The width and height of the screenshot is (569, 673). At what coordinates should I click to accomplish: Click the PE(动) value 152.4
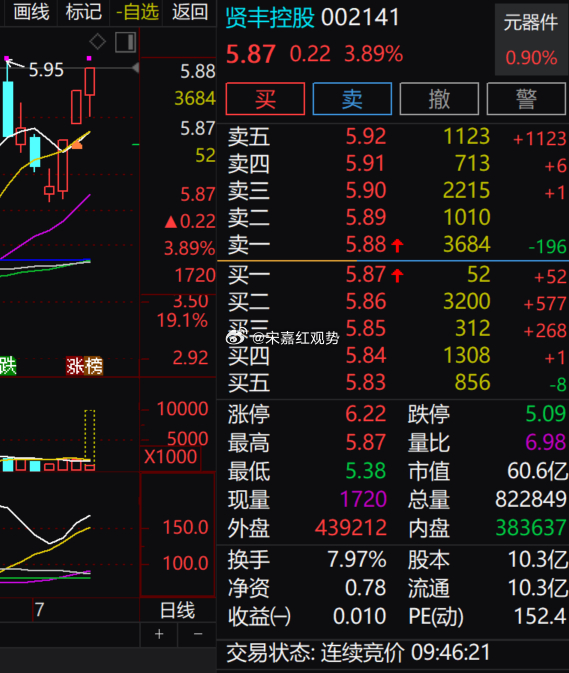541,617
